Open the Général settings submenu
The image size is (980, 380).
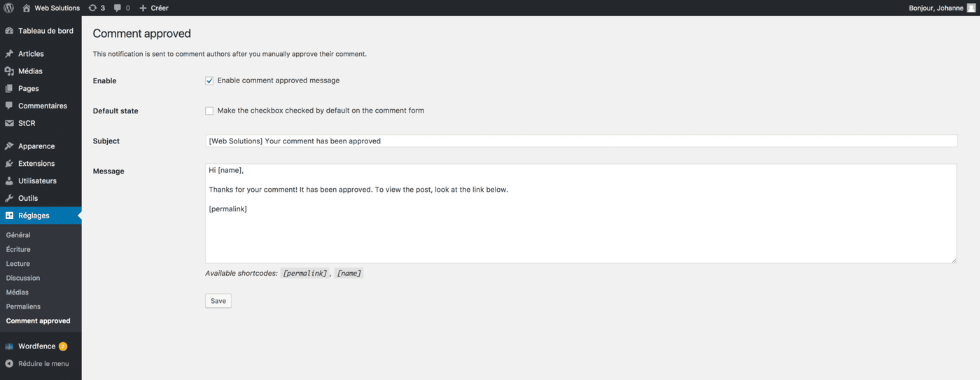[18, 235]
